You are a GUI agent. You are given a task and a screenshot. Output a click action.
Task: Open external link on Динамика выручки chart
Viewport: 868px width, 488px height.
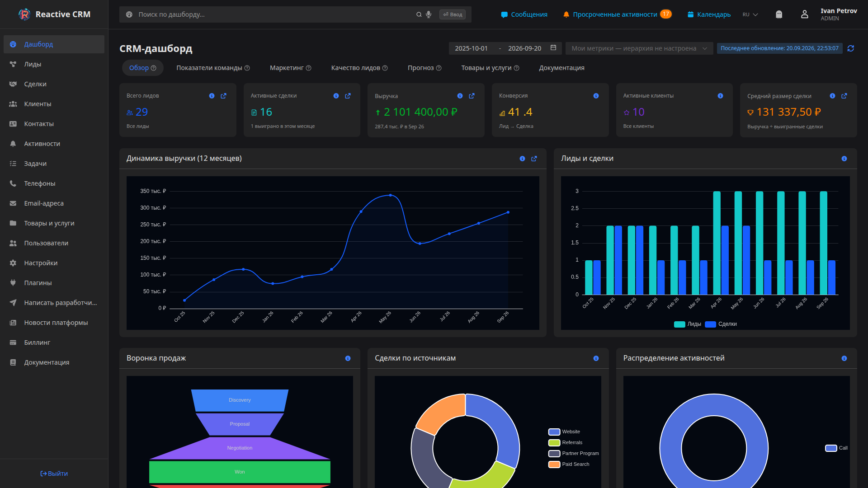pyautogui.click(x=534, y=159)
